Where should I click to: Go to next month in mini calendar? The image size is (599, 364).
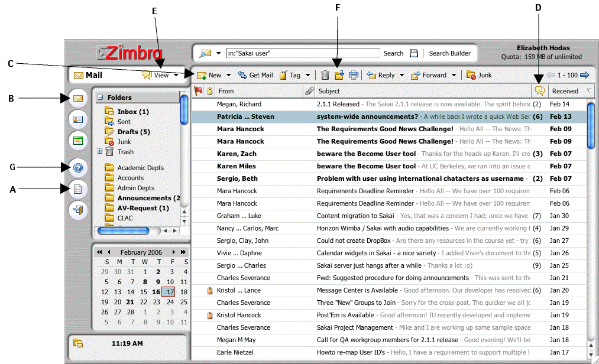coord(173,252)
